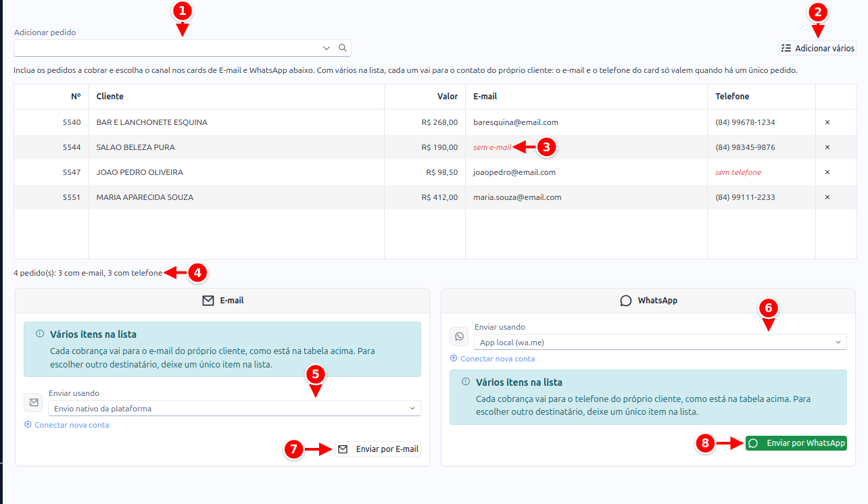Click the value R$ 98,50
The height and width of the screenshot is (504, 868).
coord(442,172)
